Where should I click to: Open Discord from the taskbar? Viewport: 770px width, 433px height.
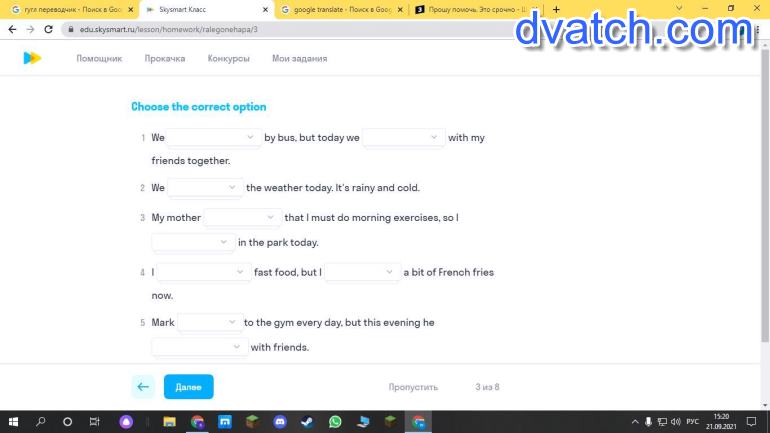coord(280,422)
